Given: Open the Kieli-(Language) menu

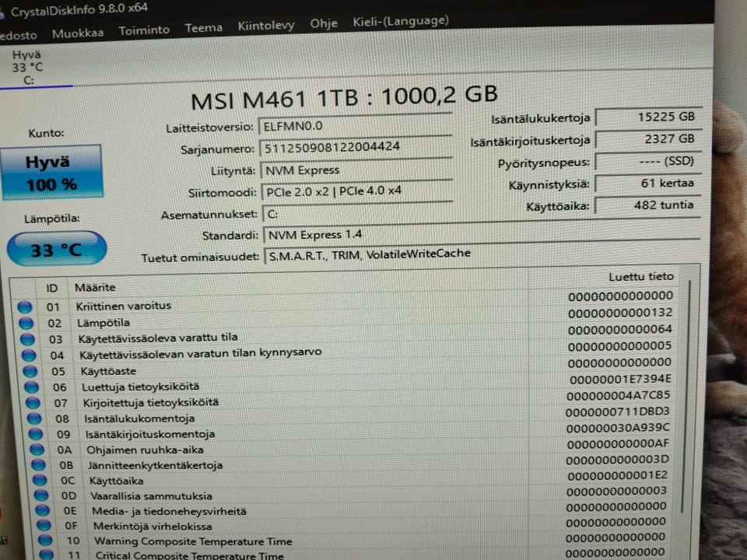Looking at the screenshot, I should point(401,21).
